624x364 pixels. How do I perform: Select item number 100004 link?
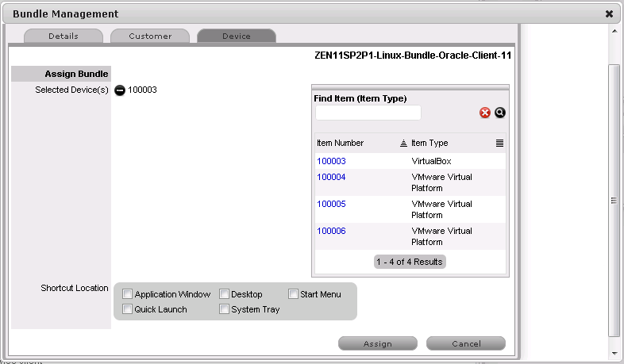coord(331,177)
